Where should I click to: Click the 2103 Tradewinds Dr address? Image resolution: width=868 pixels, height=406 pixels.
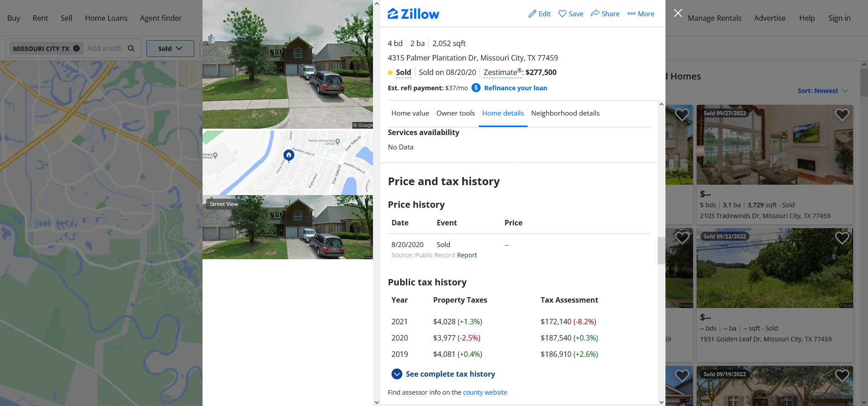point(765,216)
